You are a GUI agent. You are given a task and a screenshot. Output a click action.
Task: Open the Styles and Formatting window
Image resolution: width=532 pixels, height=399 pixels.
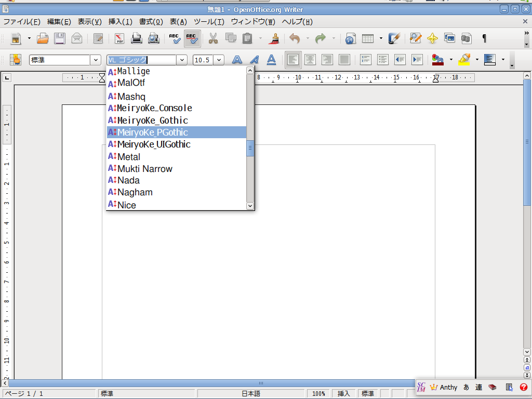tap(16, 60)
